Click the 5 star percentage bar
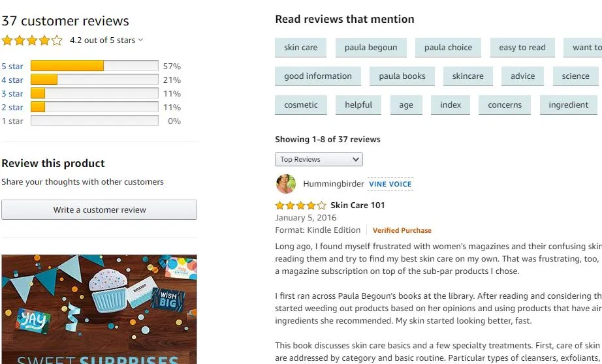602x364 pixels. click(94, 67)
